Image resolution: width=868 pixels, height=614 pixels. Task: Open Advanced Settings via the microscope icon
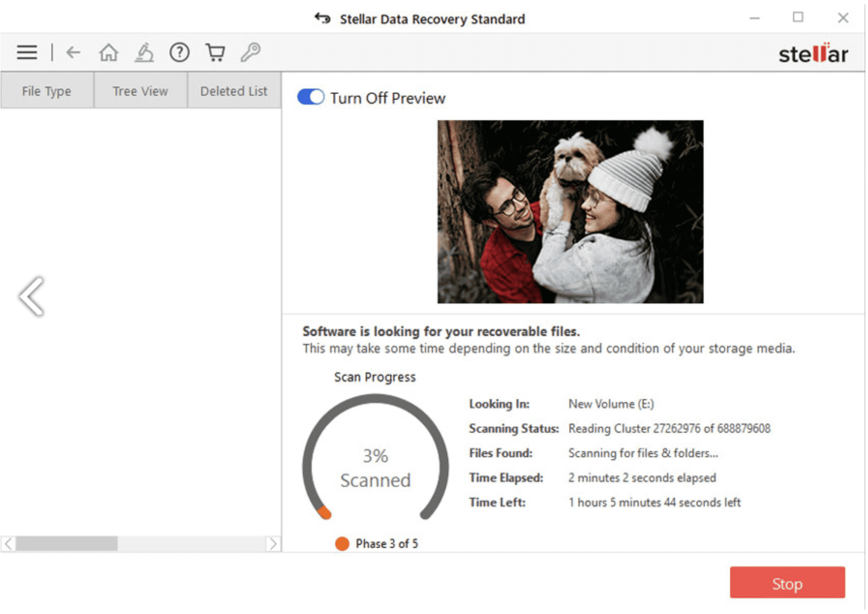click(x=144, y=52)
